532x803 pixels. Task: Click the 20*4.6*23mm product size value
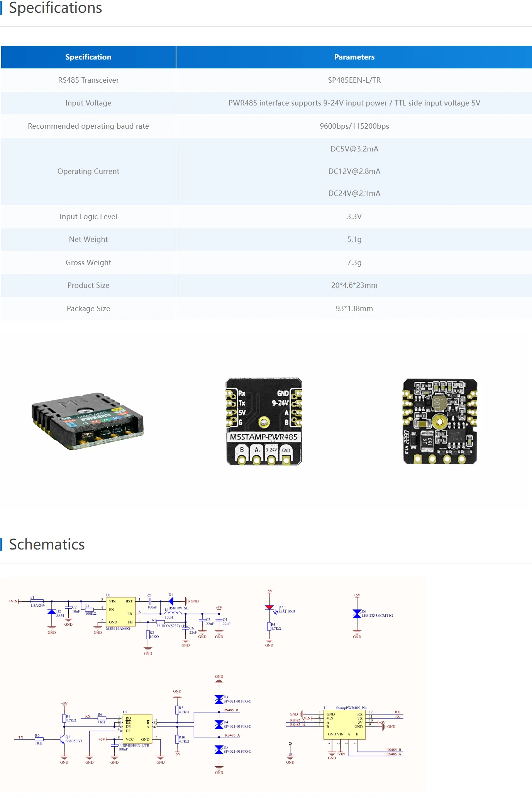tap(354, 285)
